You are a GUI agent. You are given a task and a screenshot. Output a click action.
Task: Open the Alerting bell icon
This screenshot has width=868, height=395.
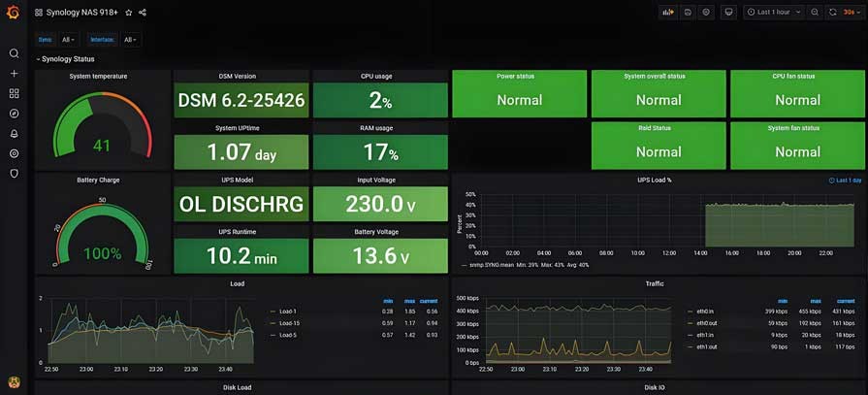click(x=14, y=134)
